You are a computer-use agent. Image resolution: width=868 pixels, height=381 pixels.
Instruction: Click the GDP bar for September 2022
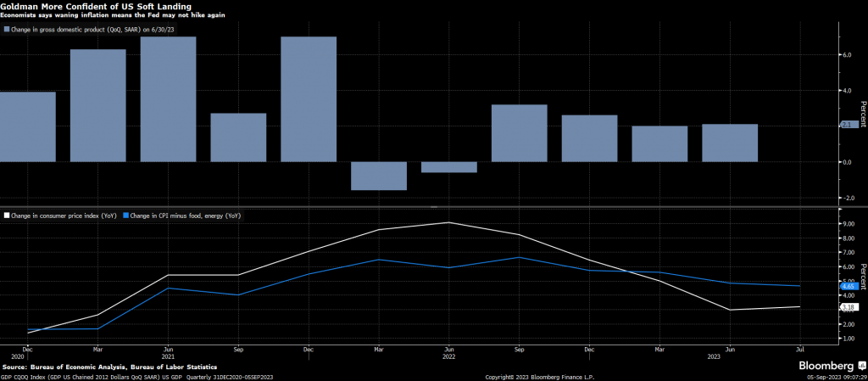[x=520, y=133]
